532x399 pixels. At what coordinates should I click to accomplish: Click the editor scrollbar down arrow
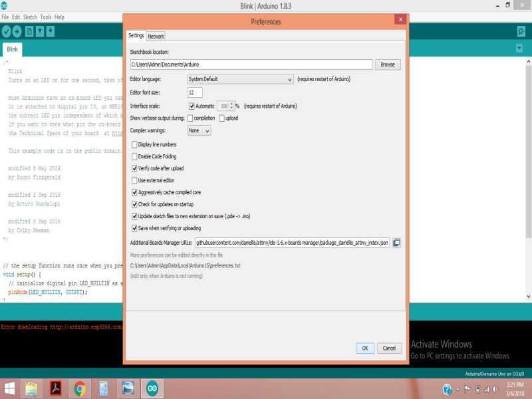pyautogui.click(x=529, y=297)
